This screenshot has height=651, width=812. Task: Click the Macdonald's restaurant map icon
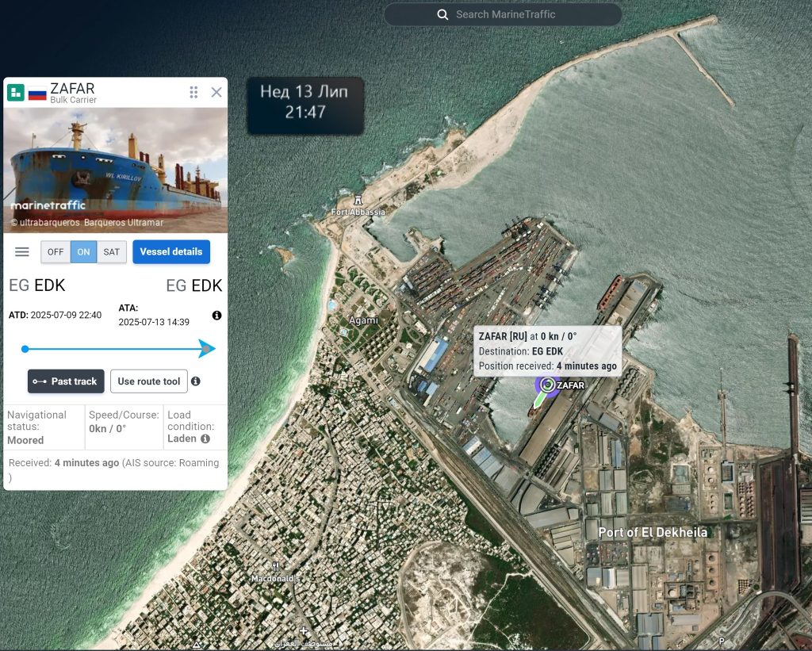(x=275, y=567)
